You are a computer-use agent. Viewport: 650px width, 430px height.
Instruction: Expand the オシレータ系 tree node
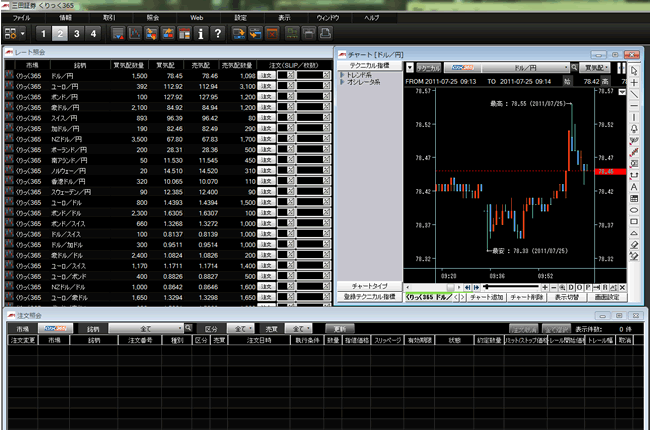(x=342, y=82)
